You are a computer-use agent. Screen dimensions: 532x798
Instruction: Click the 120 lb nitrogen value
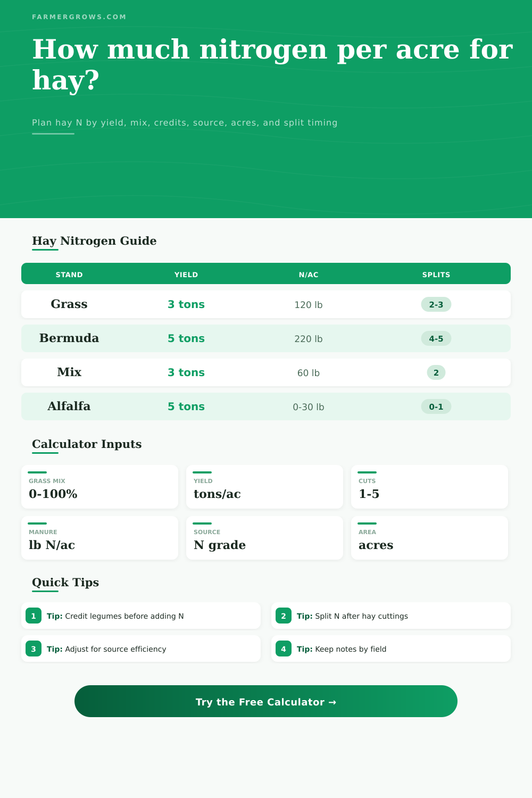tap(309, 305)
